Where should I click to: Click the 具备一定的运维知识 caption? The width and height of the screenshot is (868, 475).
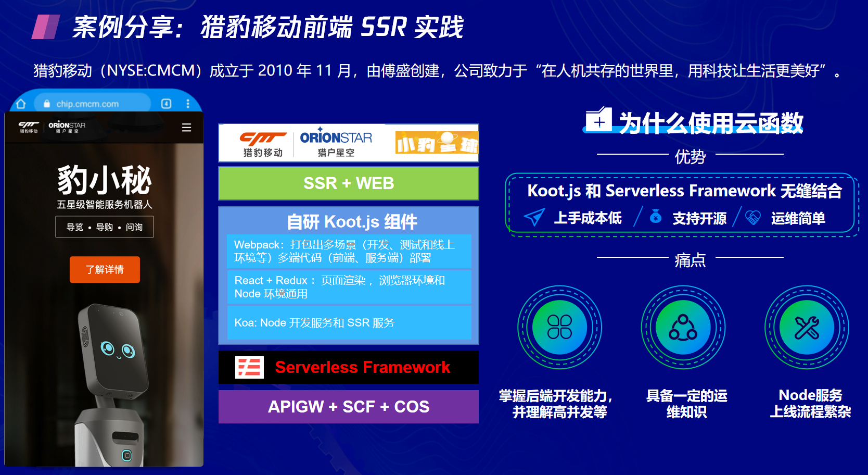(x=686, y=404)
